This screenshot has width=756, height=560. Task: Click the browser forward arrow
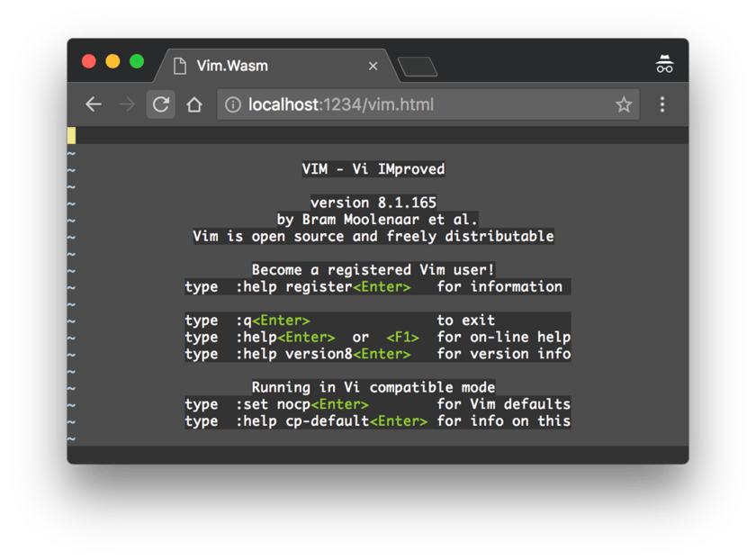(x=127, y=104)
